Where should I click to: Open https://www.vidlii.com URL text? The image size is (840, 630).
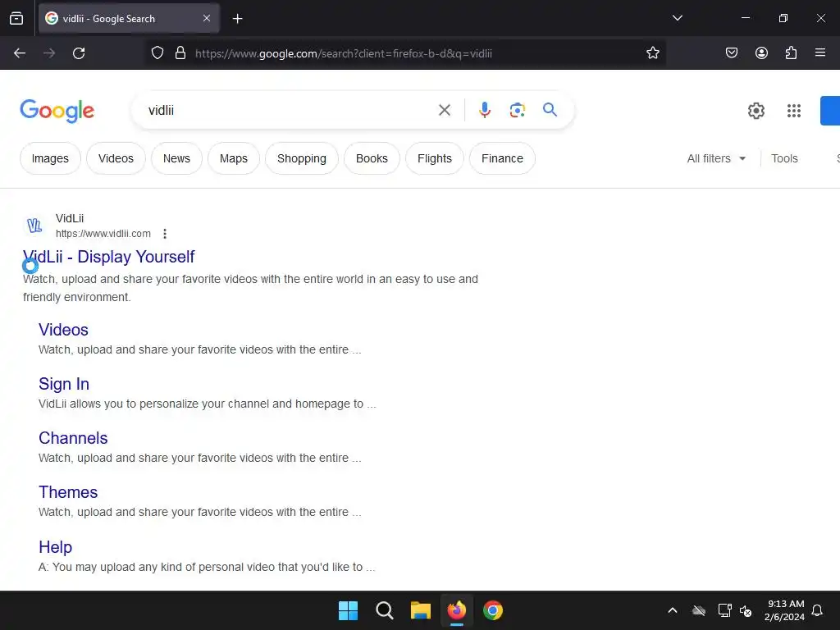(103, 234)
